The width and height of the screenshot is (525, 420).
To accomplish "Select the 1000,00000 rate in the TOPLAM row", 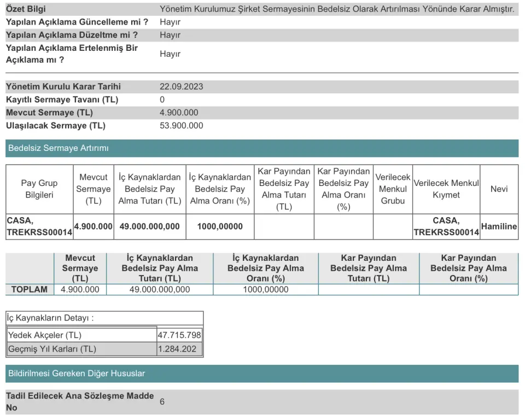I will coord(266,289).
